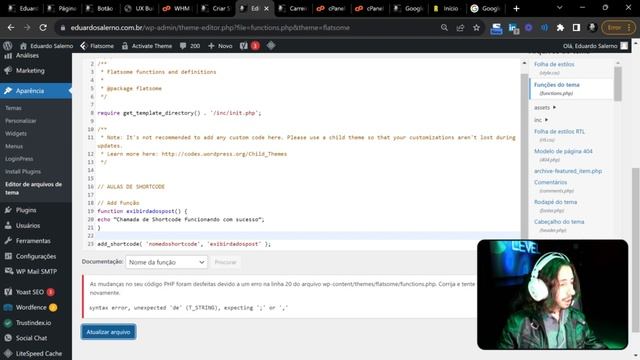The image size is (640, 360).
Task: Open the Nome da função dropdown
Action: pyautogui.click(x=167, y=262)
